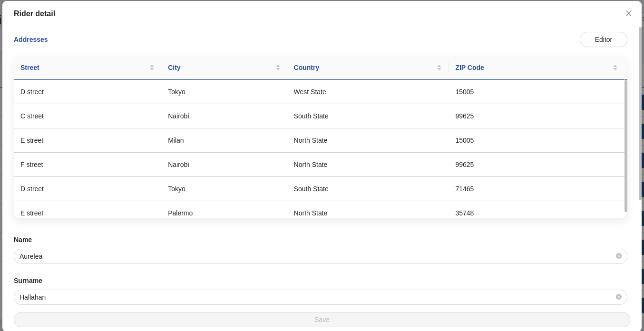The width and height of the screenshot is (644, 331).
Task: Sort table by ZIP Code icon
Action: coord(615,68)
